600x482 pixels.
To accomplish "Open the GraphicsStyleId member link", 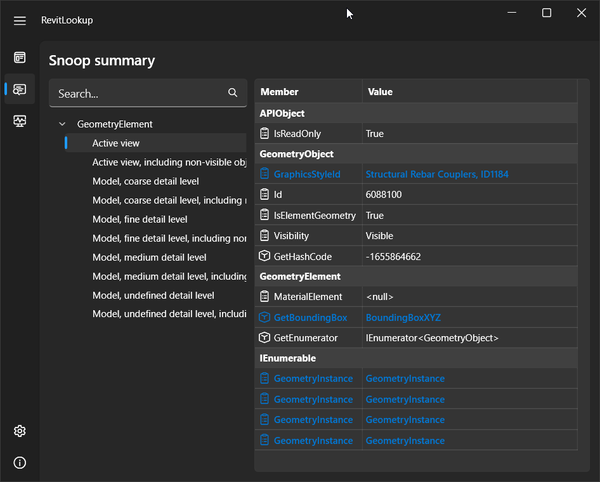I will point(307,174).
